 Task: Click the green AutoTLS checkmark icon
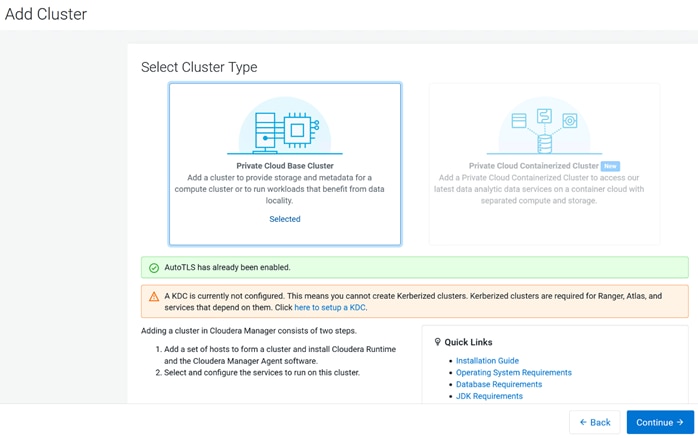tap(154, 268)
